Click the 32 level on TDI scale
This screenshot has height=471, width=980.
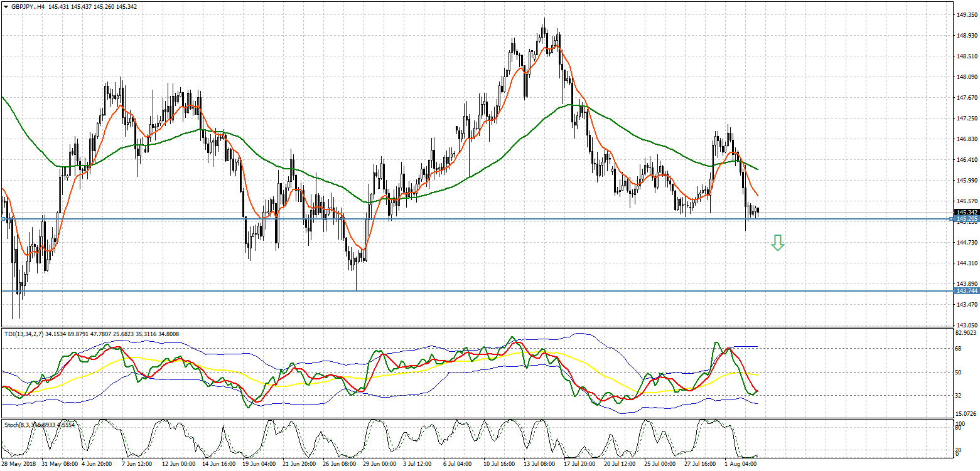tap(958, 395)
